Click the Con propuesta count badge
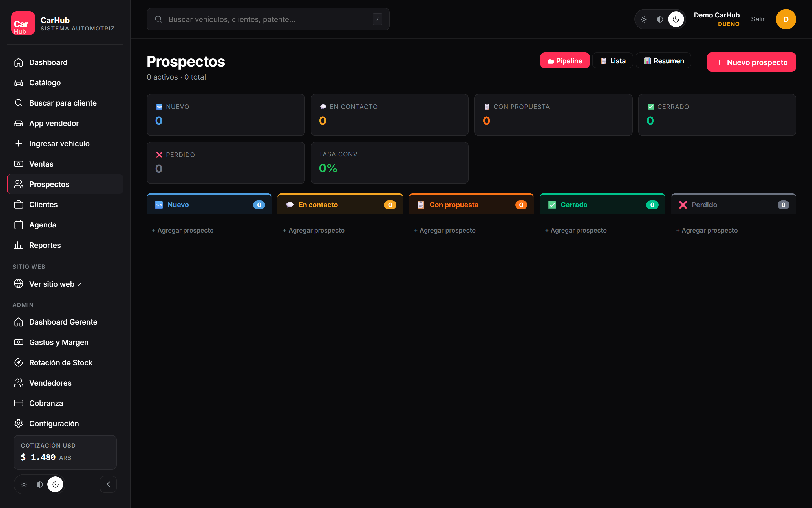The width and height of the screenshot is (812, 508). [521, 205]
